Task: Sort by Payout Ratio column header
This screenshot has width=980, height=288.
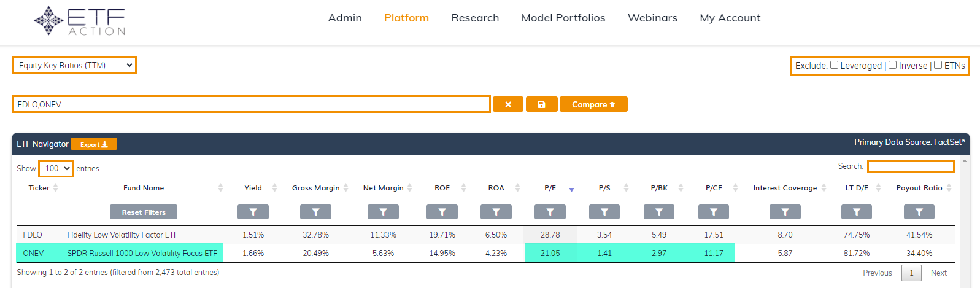Action: point(919,188)
